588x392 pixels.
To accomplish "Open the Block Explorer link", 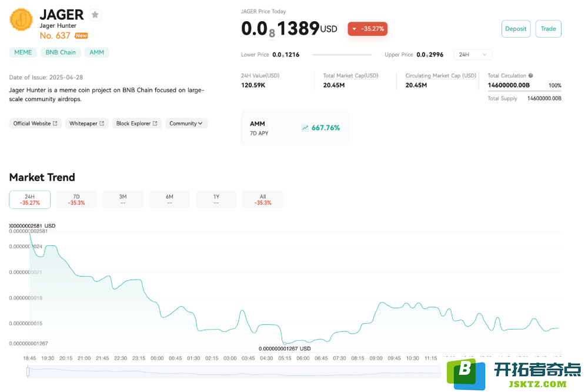I will pyautogui.click(x=137, y=123).
